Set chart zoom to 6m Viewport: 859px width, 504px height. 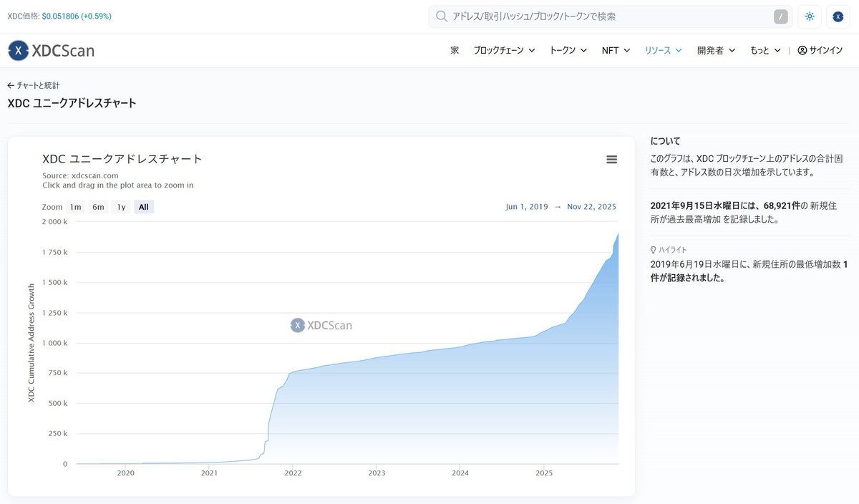[x=98, y=207]
